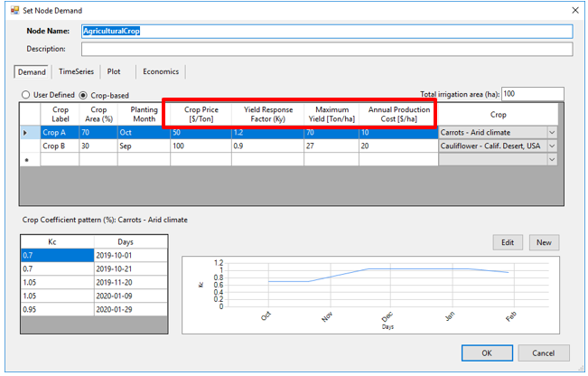Focus the Description input field
588x376 pixels.
(x=326, y=49)
